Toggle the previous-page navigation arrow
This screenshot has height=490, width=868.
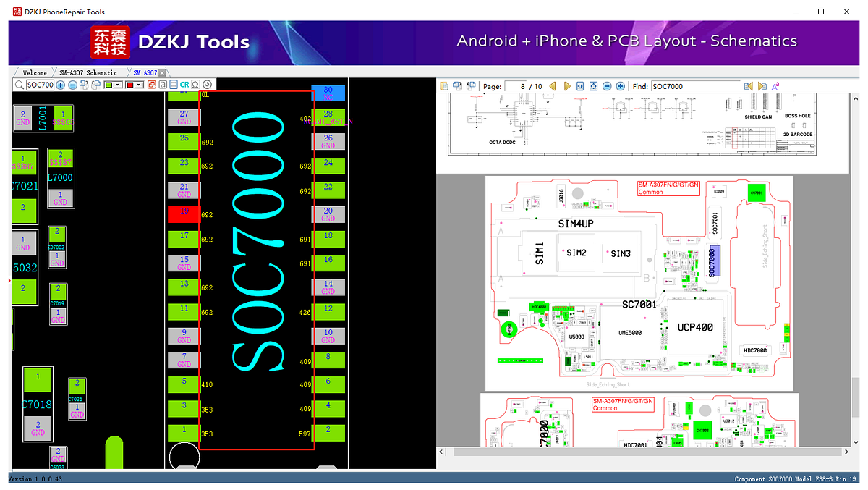tap(553, 86)
